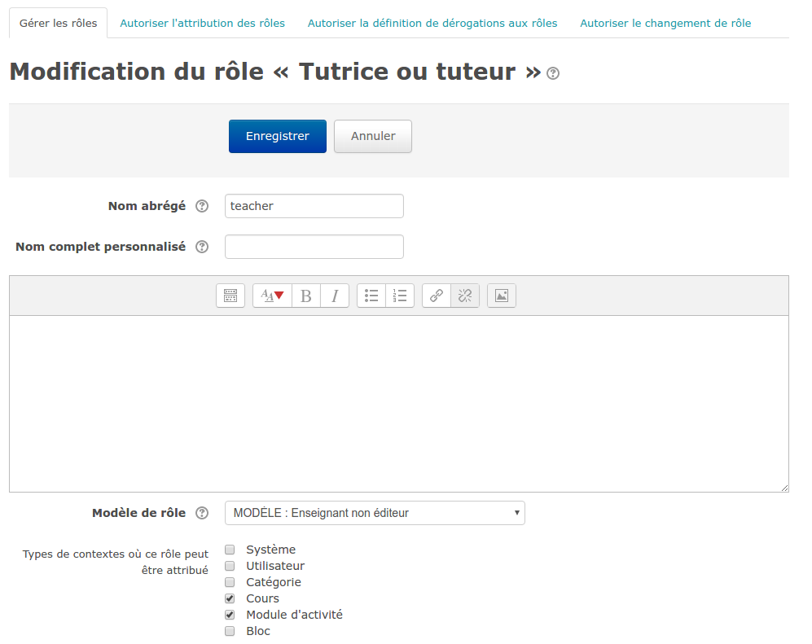Click the unlink icon in editor
Viewport: 812px width, 644px height.
pyautogui.click(x=465, y=296)
